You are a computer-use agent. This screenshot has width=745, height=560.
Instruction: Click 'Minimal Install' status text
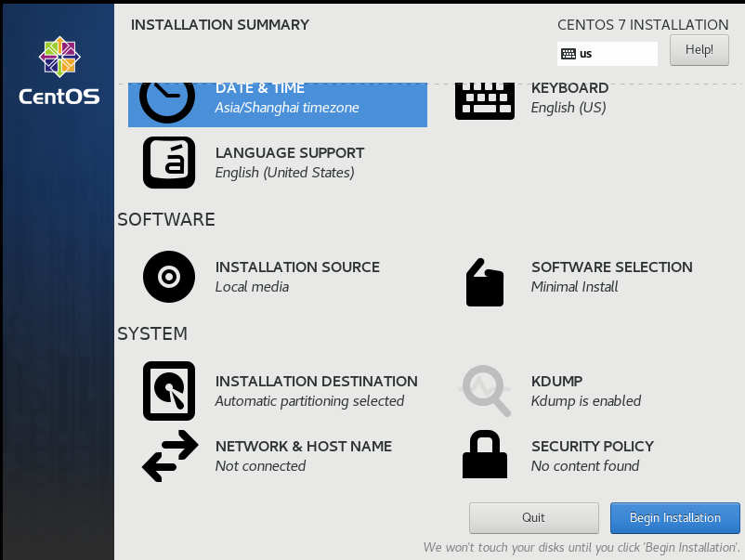pos(574,287)
